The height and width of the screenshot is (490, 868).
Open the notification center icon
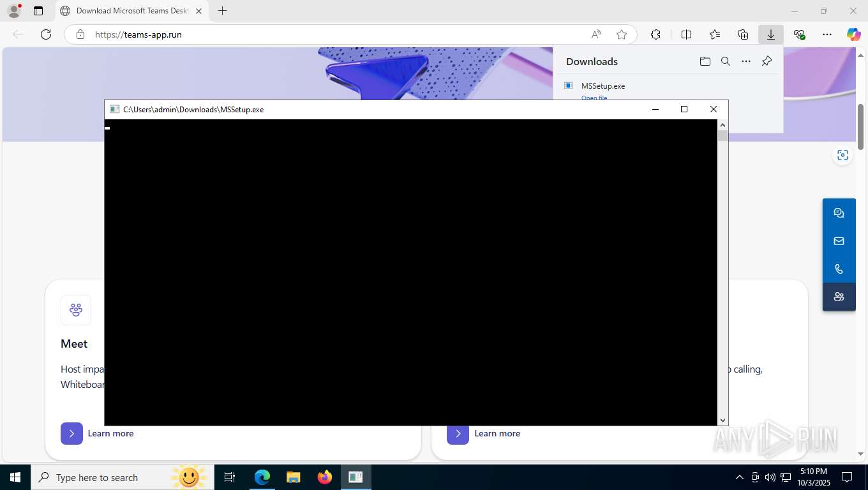pos(847,477)
